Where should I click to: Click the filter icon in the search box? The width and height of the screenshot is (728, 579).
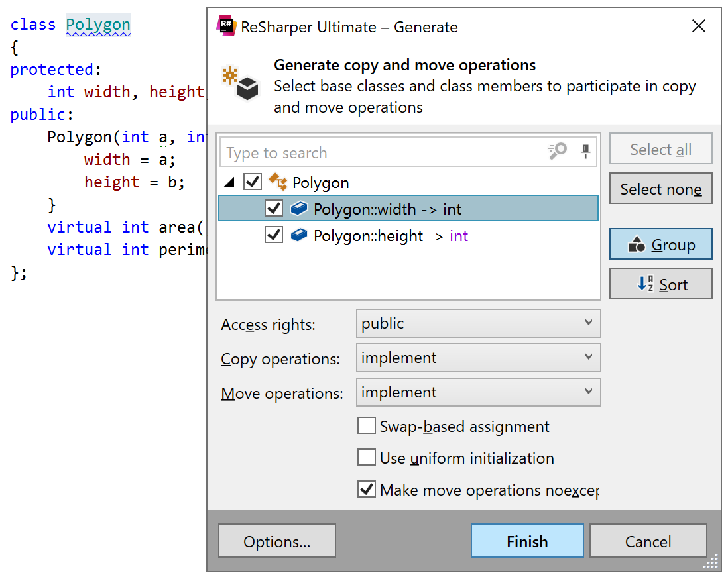557,152
